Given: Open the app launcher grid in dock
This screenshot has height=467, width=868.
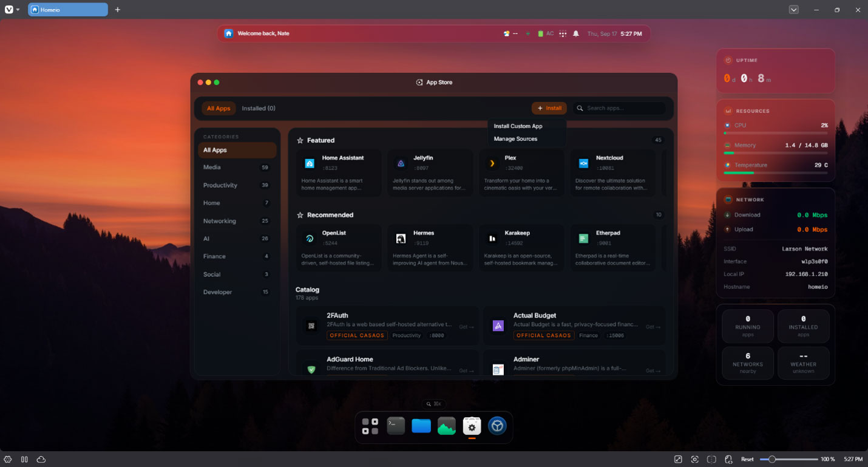Looking at the screenshot, I should (x=370, y=426).
